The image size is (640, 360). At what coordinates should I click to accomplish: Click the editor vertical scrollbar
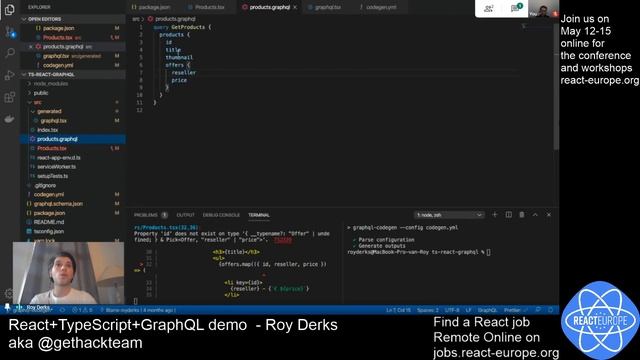point(556,86)
